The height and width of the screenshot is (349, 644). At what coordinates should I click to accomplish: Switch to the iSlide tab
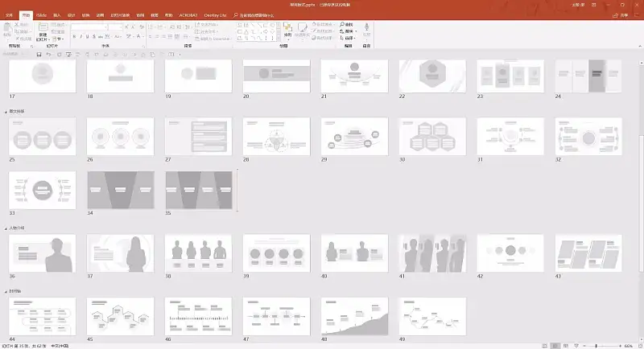tap(42, 15)
